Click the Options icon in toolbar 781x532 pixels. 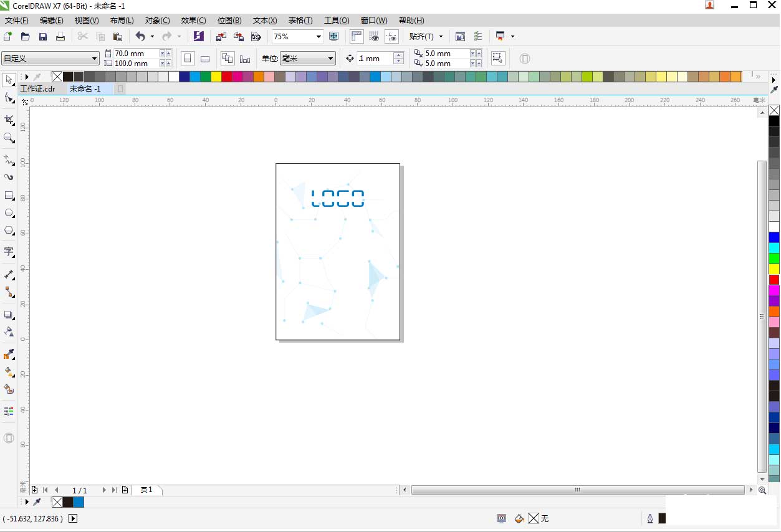(x=478, y=36)
